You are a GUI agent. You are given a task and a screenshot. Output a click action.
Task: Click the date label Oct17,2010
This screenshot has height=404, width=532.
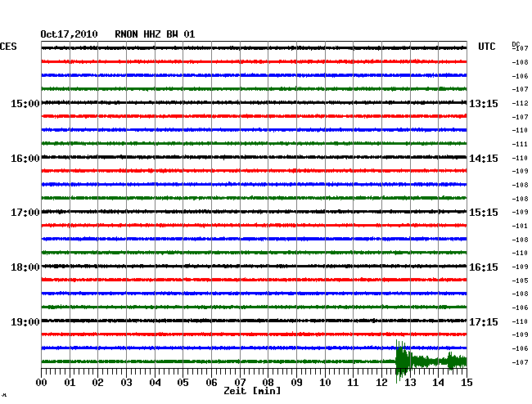70,34
